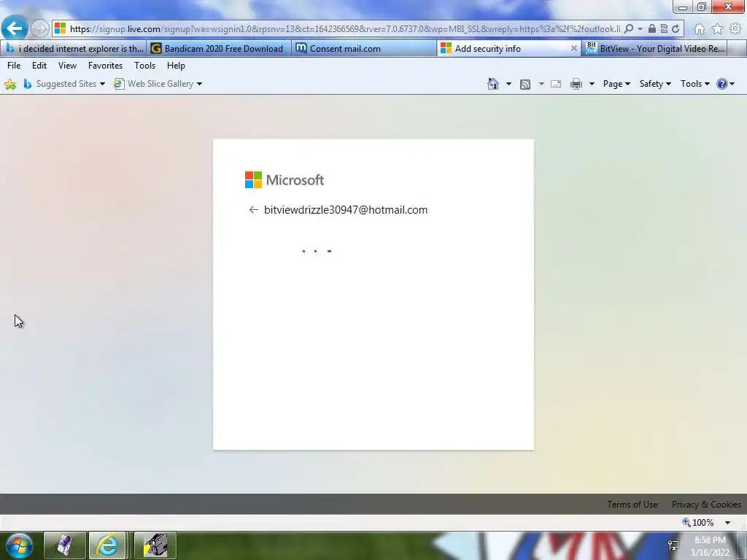This screenshot has height=560, width=747.
Task: Expand the Print dropdown arrow
Action: pyautogui.click(x=591, y=84)
